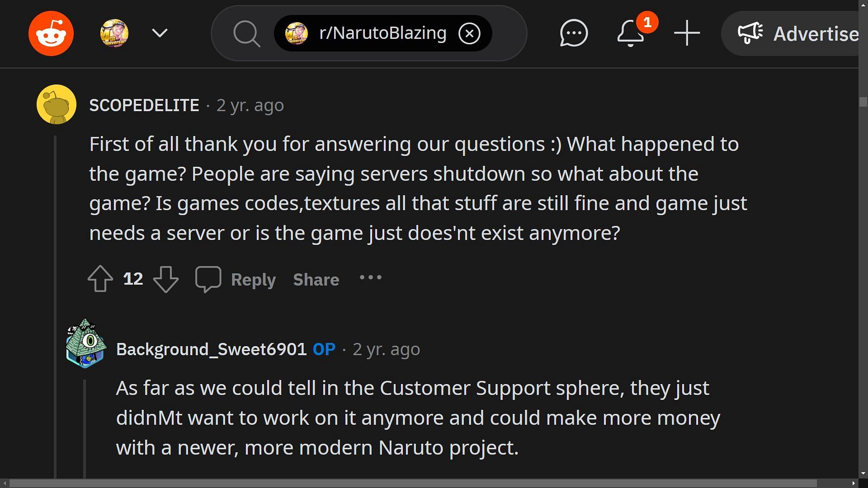Toggle the notification badge indicator

[x=647, y=22]
